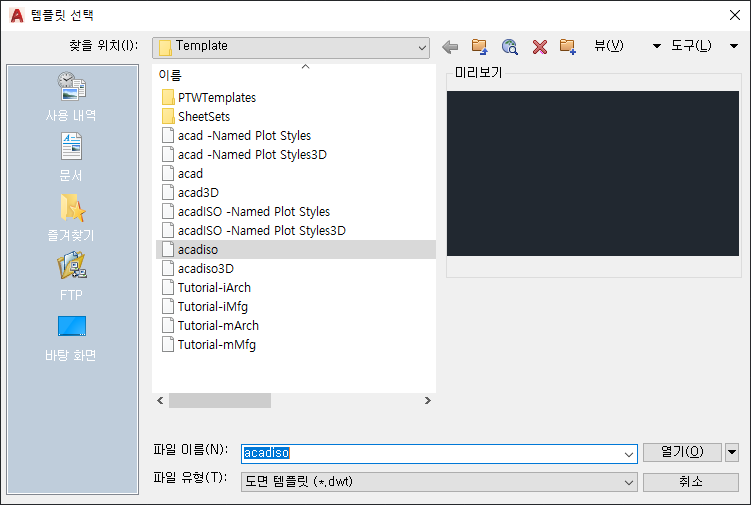Select the PTWTemplates folder icon
Viewport: 751px width, 505px height.
(x=168, y=97)
